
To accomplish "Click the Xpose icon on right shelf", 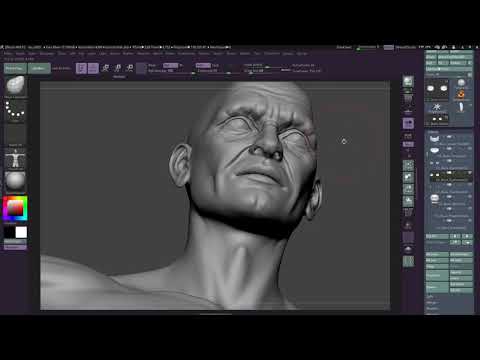I will [x=408, y=261].
